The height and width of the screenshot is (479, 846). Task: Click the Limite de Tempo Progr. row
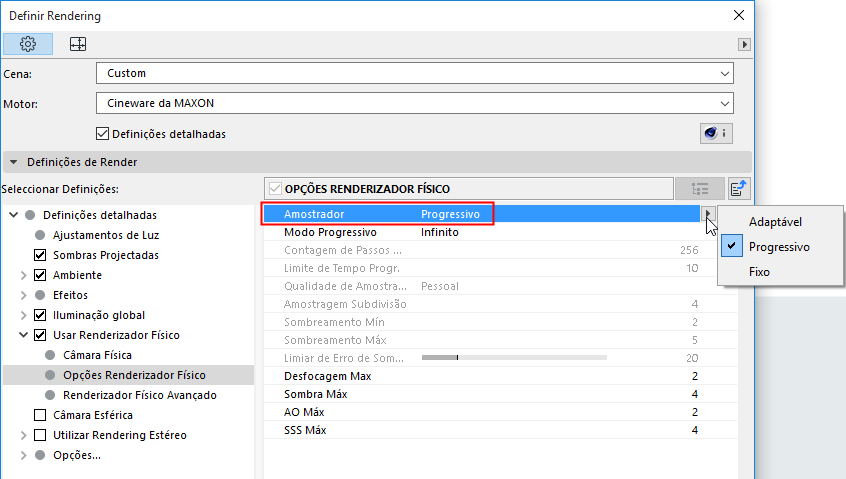click(x=500, y=268)
